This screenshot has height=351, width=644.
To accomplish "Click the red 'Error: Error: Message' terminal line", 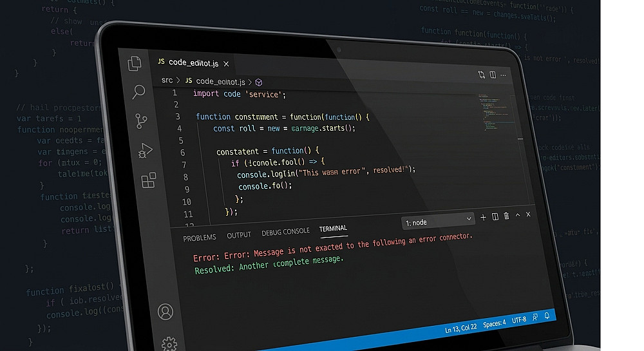I will pyautogui.click(x=333, y=247).
